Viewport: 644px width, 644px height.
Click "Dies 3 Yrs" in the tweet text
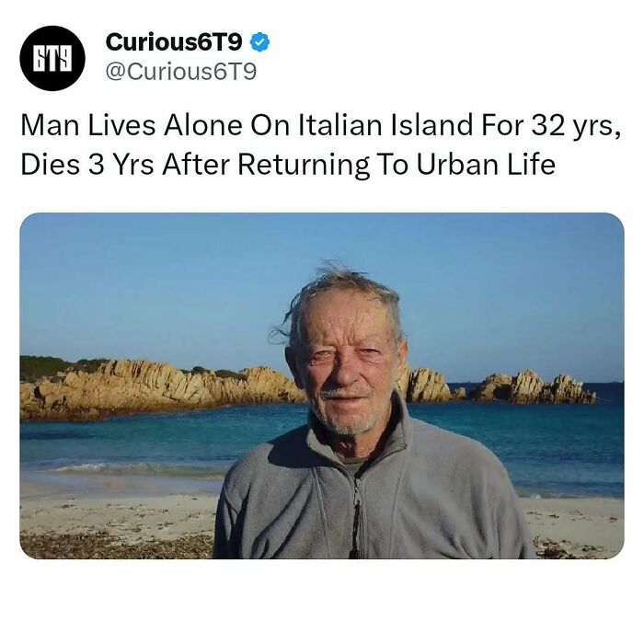point(87,165)
